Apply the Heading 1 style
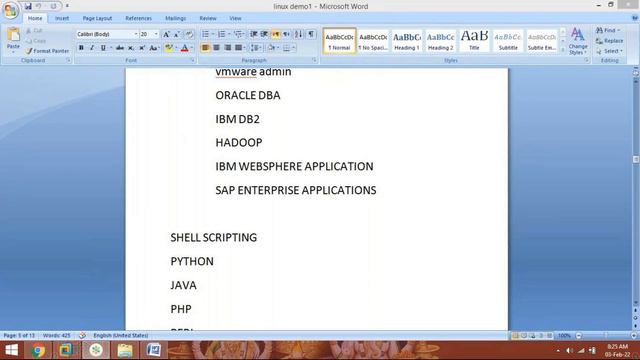The width and height of the screenshot is (640, 360). (x=407, y=41)
